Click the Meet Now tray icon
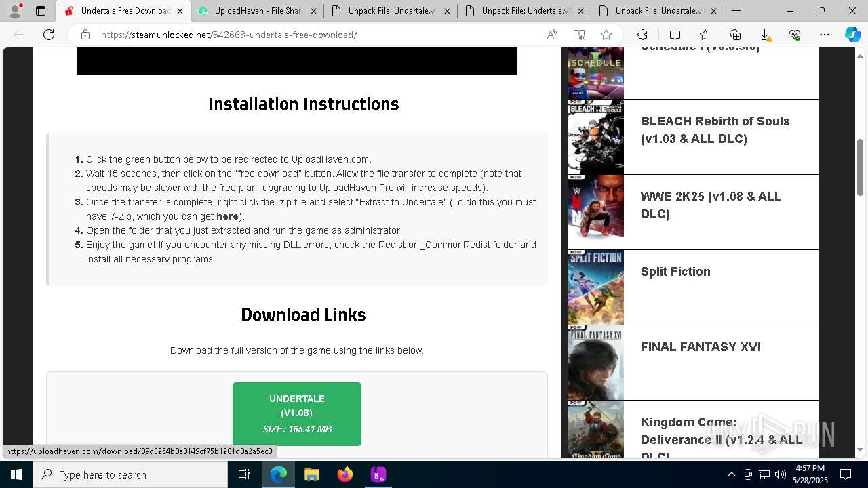 748,474
